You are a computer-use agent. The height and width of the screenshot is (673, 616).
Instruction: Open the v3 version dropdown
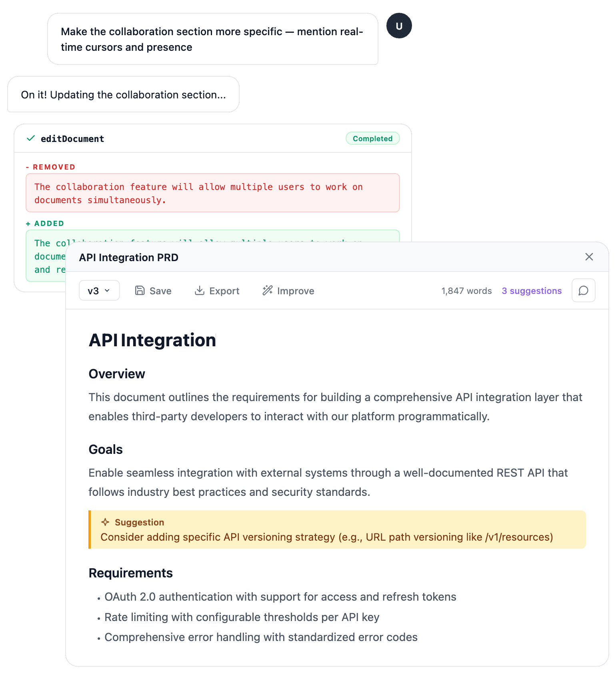[x=99, y=290]
